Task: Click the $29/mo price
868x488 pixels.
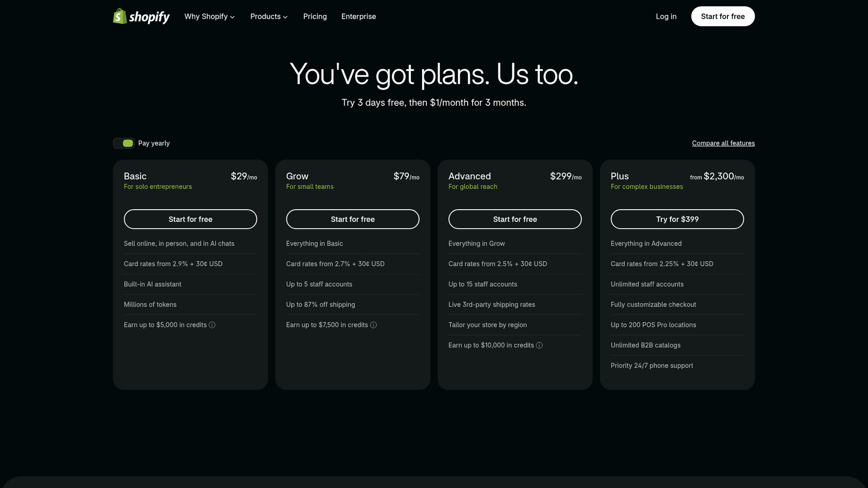Action: pos(244,176)
